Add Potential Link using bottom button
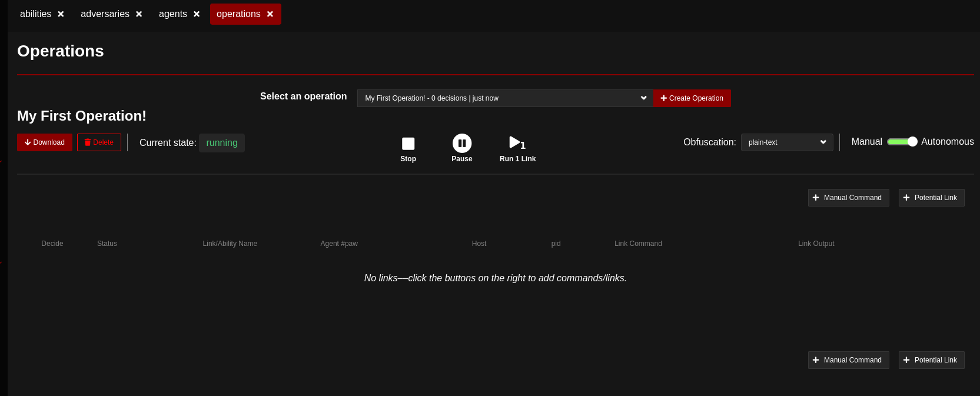Screen dimensions: 980x396 coord(931,360)
